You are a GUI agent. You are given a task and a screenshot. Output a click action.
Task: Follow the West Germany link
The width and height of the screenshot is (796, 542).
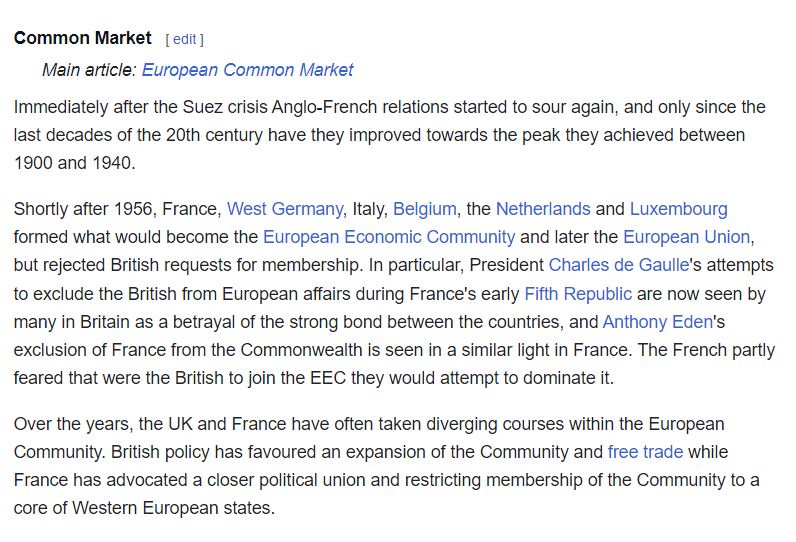pyautogui.click(x=285, y=209)
